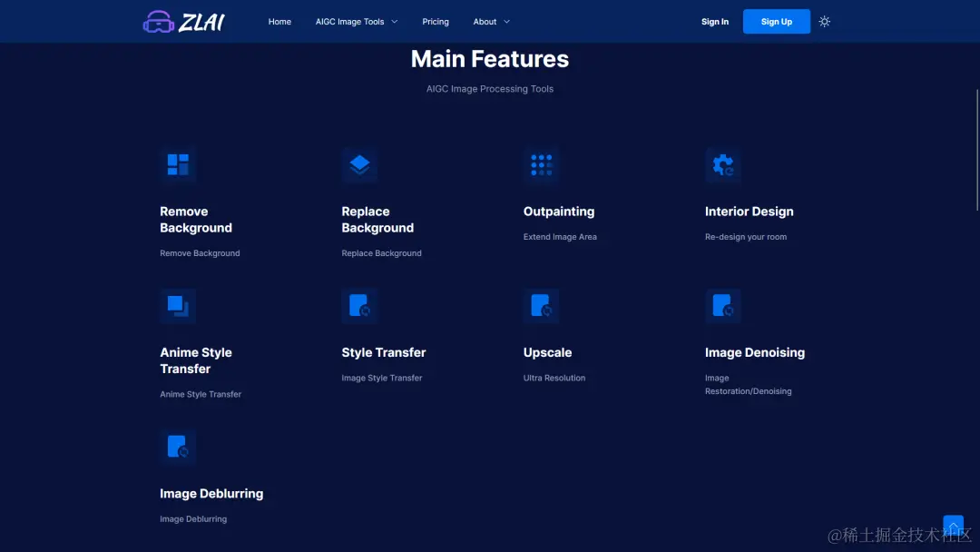Open the Image Deblurring heading

coord(211,493)
